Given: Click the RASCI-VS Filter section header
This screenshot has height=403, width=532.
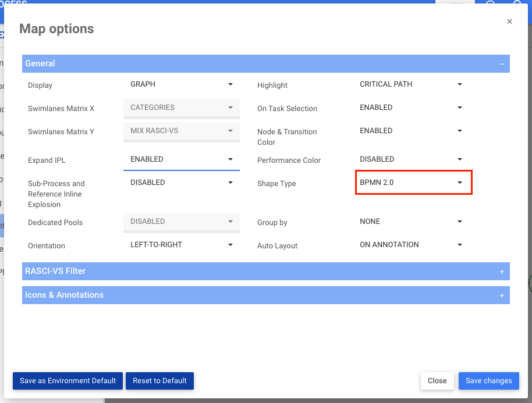Looking at the screenshot, I should coord(265,271).
